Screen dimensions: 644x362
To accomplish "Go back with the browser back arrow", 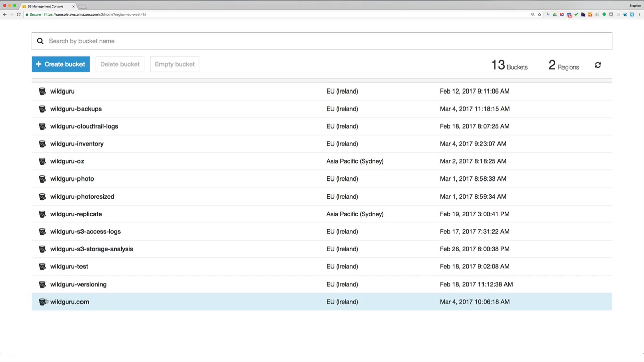I will point(5,14).
